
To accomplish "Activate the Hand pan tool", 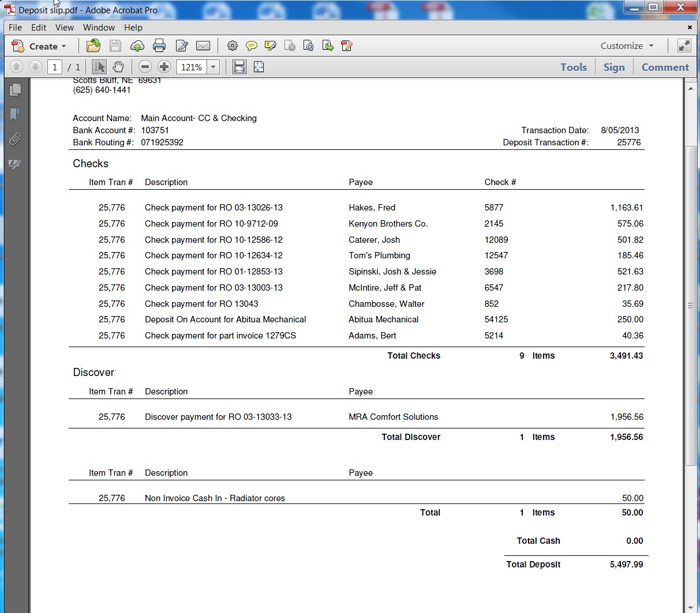I will [x=118, y=67].
